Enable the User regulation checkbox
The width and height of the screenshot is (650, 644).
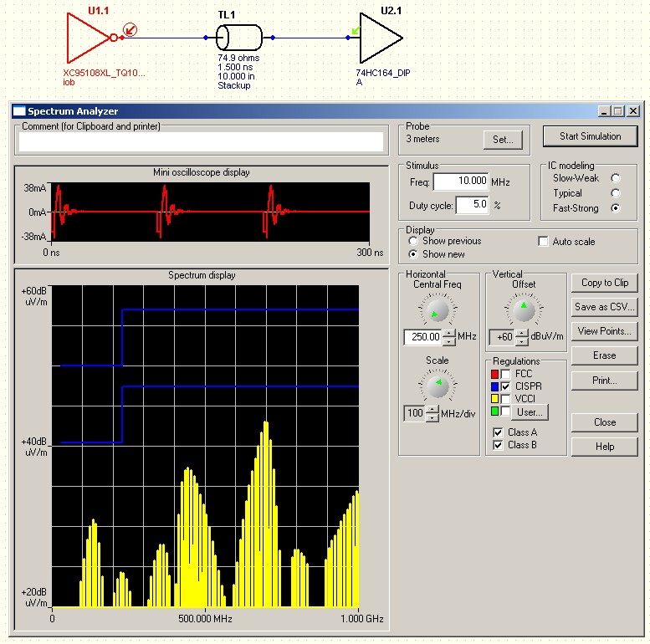[506, 411]
